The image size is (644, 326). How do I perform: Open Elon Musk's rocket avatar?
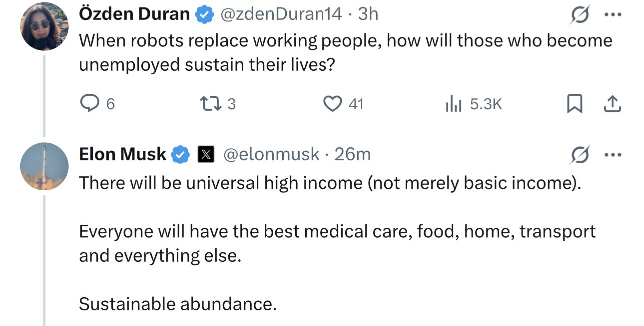point(44,166)
